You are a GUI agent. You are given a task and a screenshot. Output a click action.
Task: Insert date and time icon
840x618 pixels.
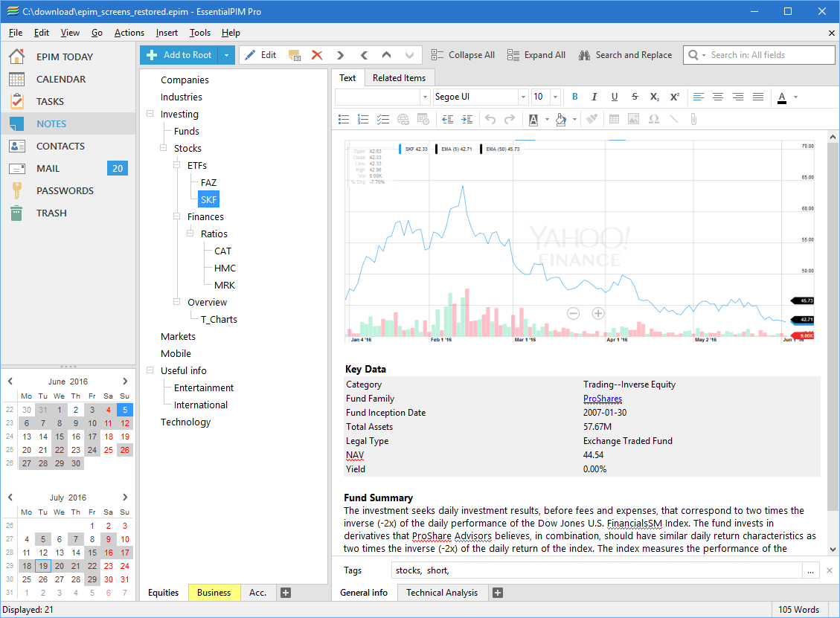(x=423, y=120)
